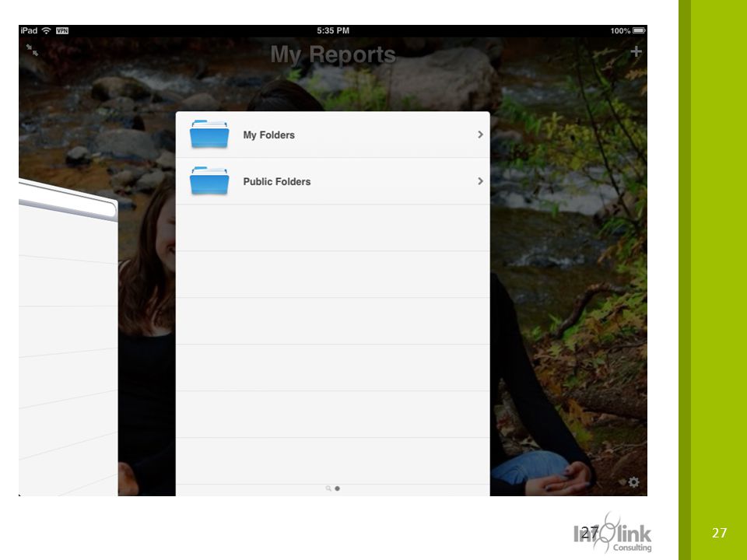This screenshot has height=560, width=747.
Task: Tap the VPN status indicator
Action: pos(62,31)
